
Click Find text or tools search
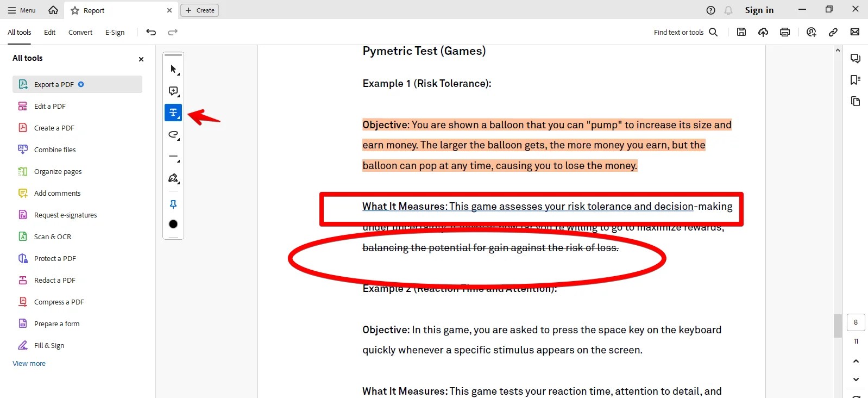coord(685,33)
